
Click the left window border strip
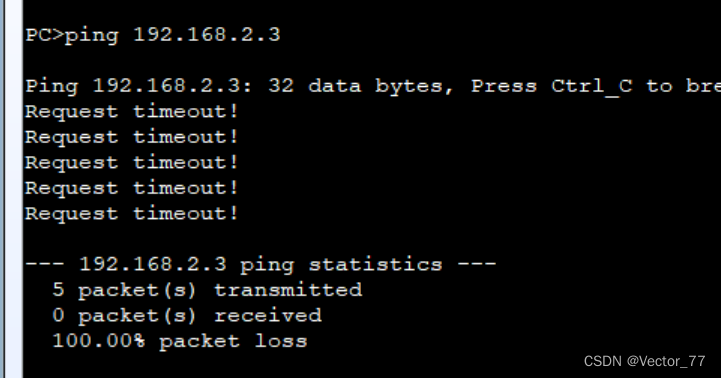coord(12,189)
